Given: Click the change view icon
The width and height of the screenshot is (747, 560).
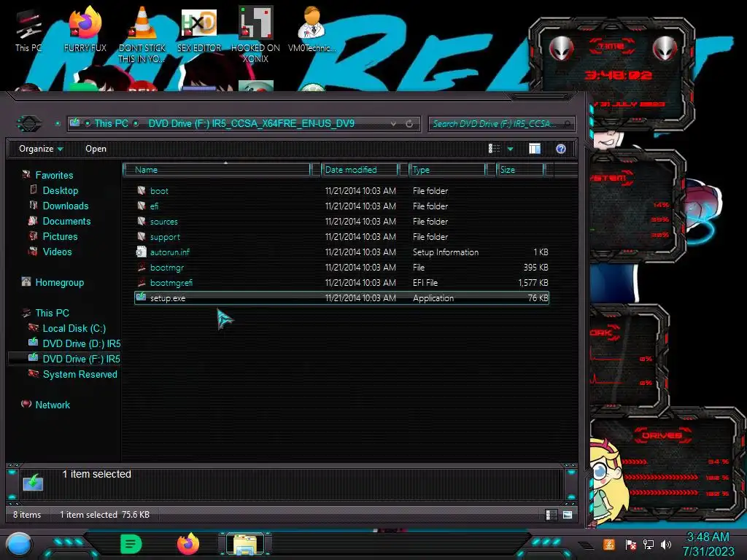Looking at the screenshot, I should click(494, 149).
